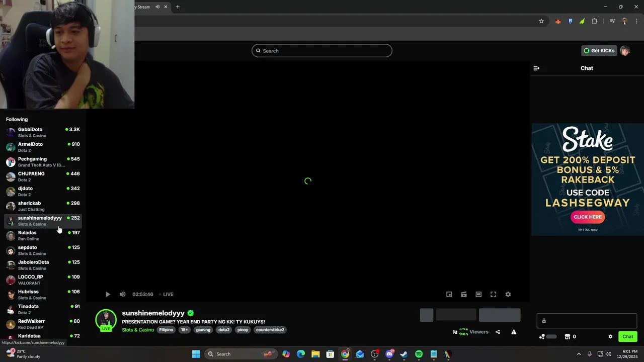This screenshot has width=644, height=362.
Task: Jump to LIVE in the player
Action: tap(166, 294)
